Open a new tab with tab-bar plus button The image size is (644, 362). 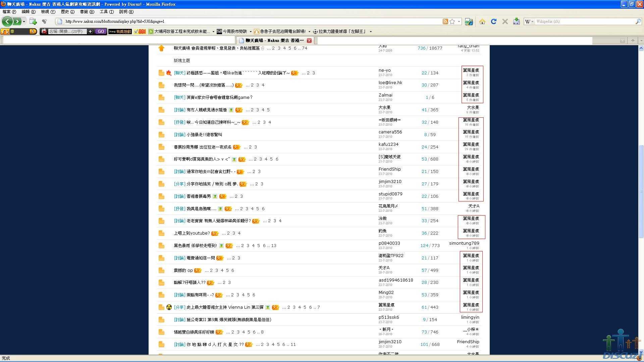point(633,41)
